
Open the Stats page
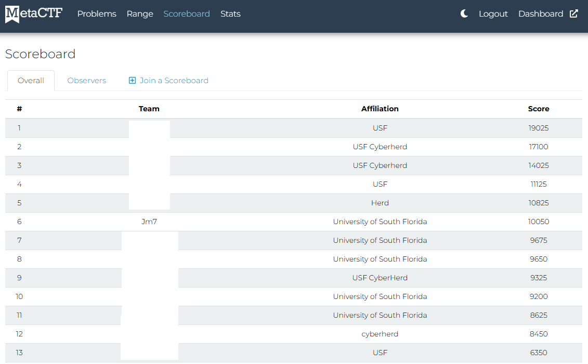point(230,14)
